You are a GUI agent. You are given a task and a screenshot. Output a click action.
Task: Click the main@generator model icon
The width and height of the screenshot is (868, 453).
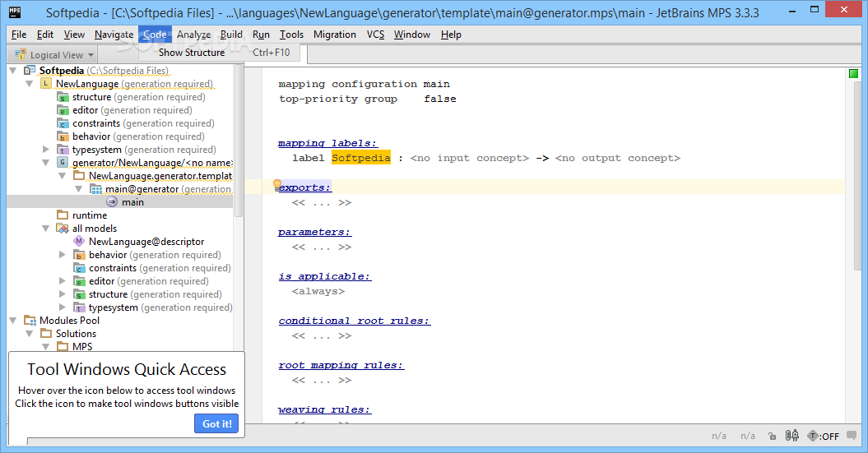(x=95, y=189)
